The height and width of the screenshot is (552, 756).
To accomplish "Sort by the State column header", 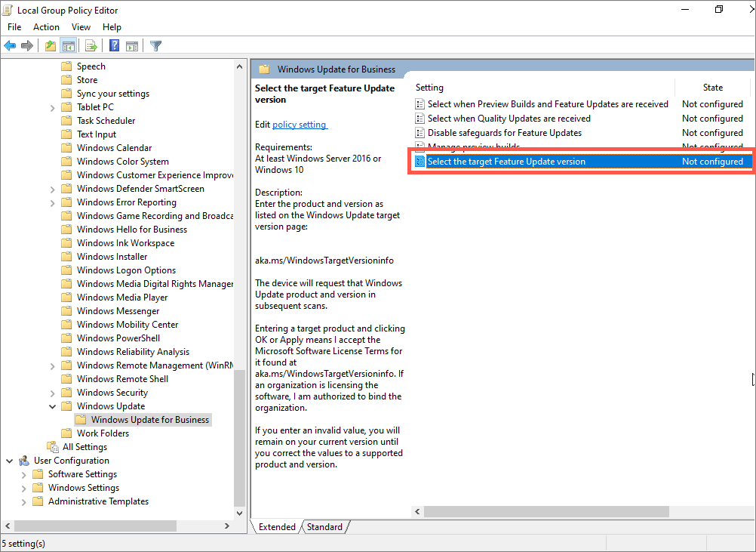I will coord(712,88).
